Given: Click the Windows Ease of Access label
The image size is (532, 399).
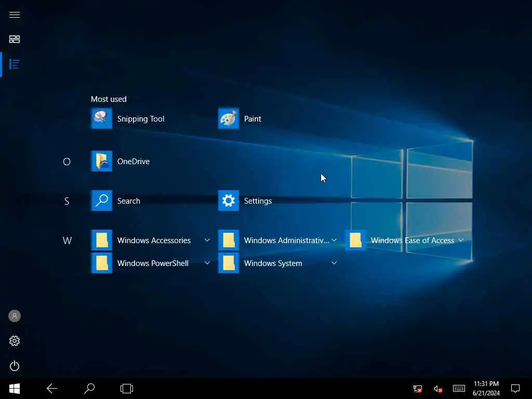Looking at the screenshot, I should tap(412, 240).
